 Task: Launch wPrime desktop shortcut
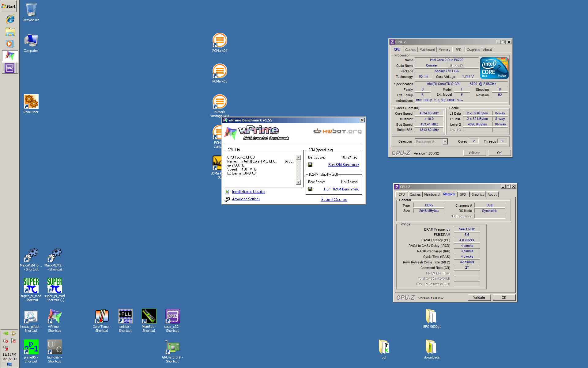(x=55, y=321)
